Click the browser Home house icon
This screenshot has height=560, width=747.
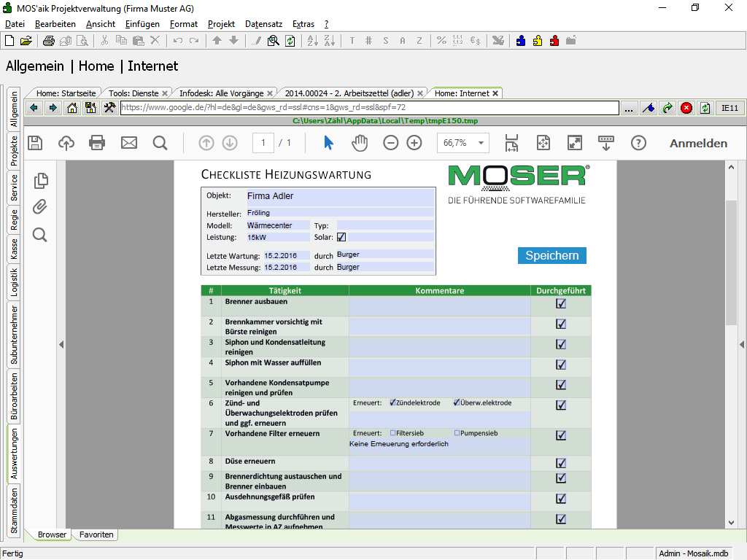tap(72, 108)
